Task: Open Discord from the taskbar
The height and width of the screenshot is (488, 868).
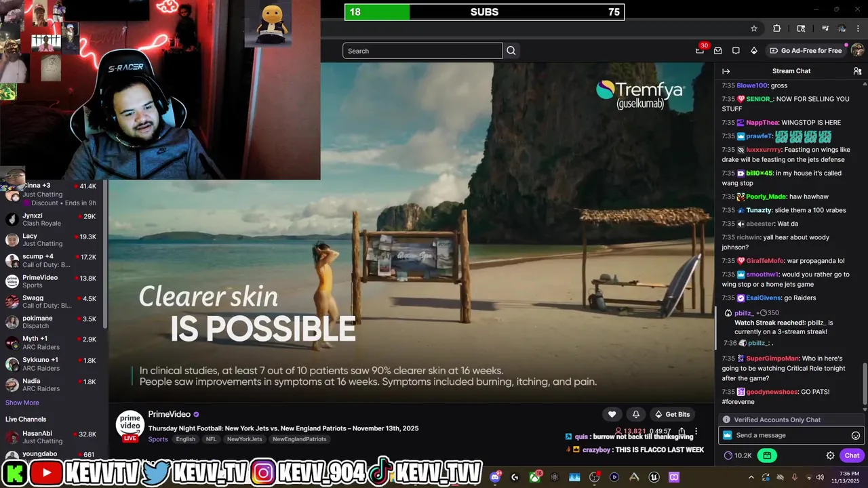Action: coord(495,477)
